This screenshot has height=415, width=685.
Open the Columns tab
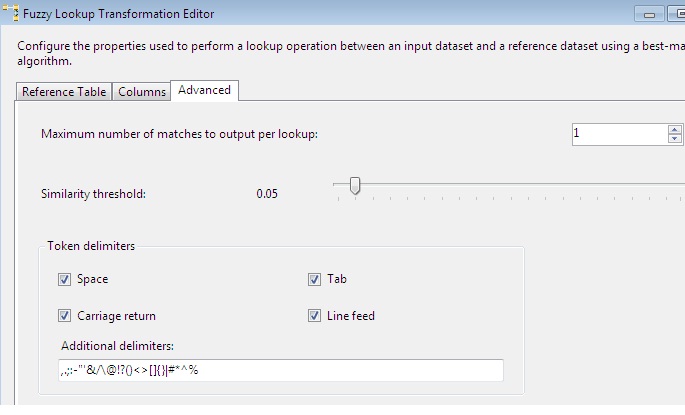pyautogui.click(x=142, y=92)
